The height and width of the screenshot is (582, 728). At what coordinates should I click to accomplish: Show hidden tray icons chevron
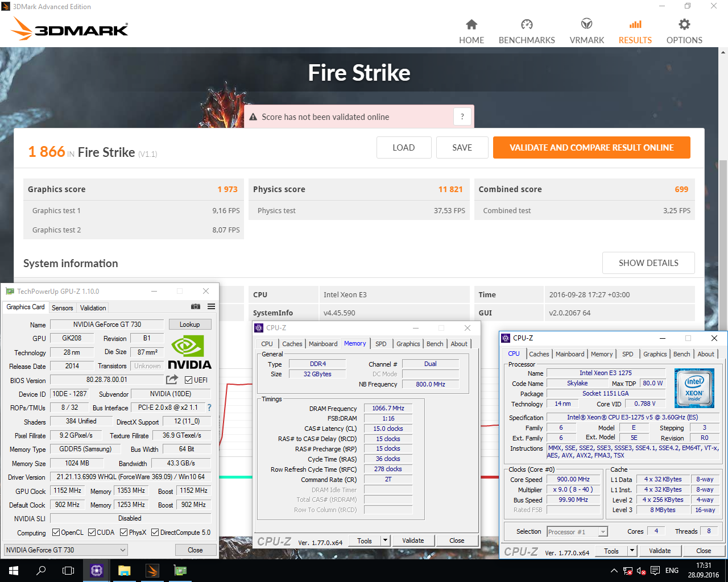614,571
